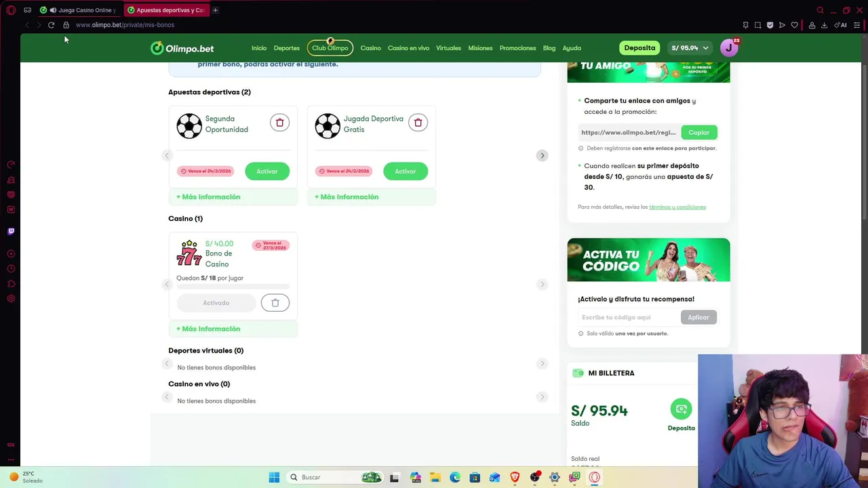Open Windows Start menu
Viewport: 868px width, 488px height.
[x=274, y=477]
